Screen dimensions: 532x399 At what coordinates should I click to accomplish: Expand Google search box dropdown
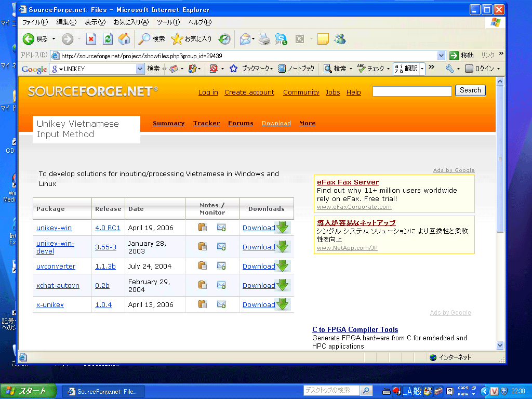(140, 69)
